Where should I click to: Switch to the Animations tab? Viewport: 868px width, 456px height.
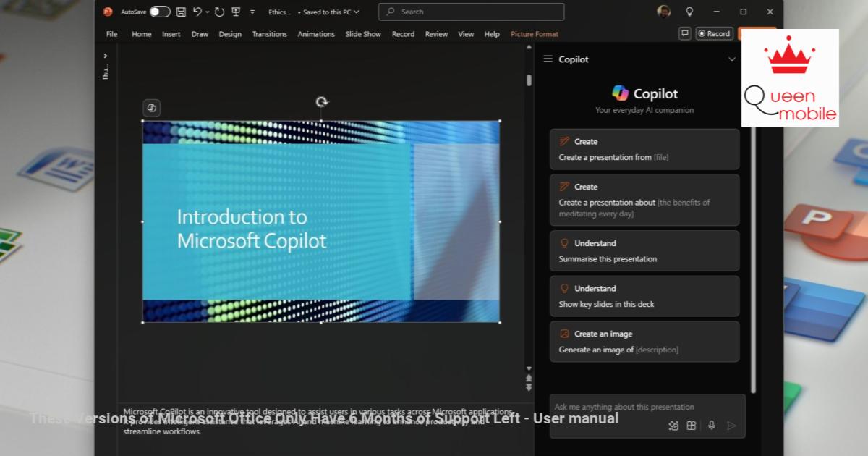(316, 34)
